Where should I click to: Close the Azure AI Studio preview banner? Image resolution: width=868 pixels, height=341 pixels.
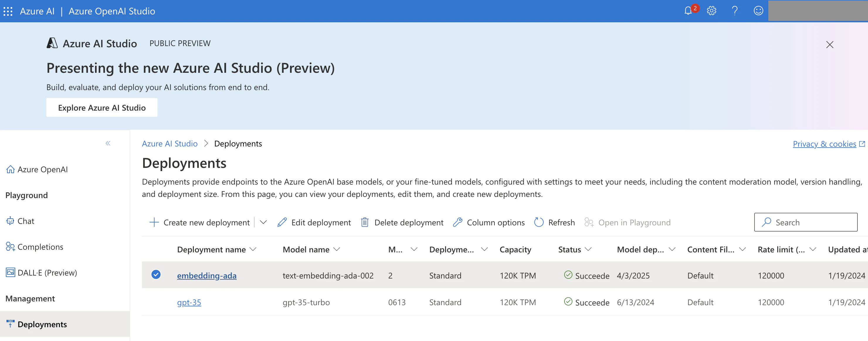[x=830, y=45]
